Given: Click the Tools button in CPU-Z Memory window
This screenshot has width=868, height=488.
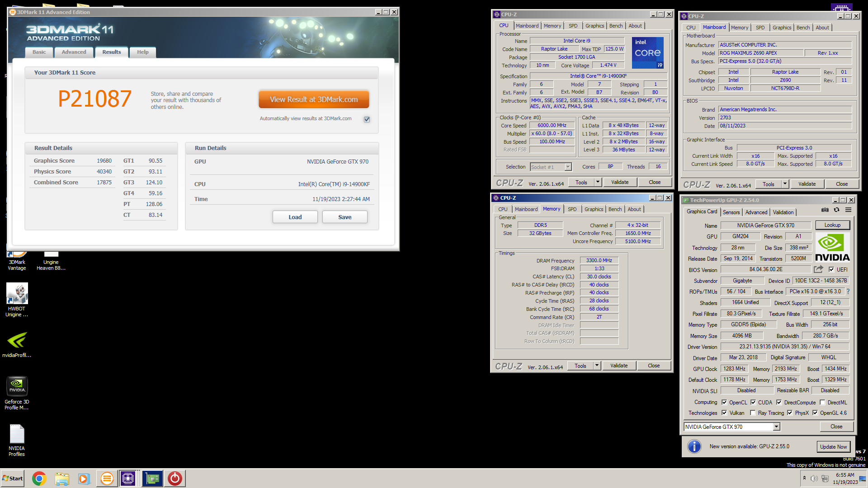Looking at the screenshot, I should click(580, 366).
